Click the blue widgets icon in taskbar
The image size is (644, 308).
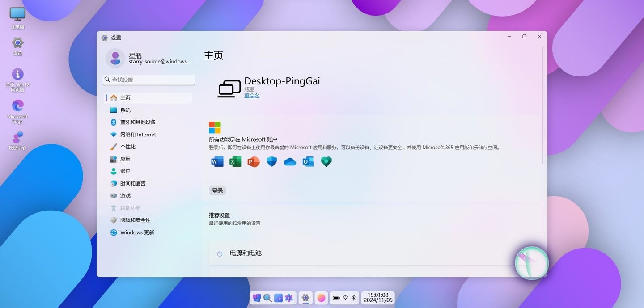(x=278, y=298)
